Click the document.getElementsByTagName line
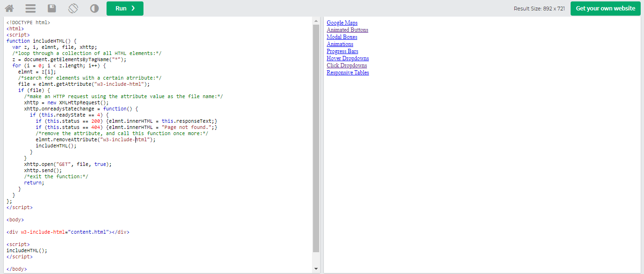644x274 pixels. point(70,59)
